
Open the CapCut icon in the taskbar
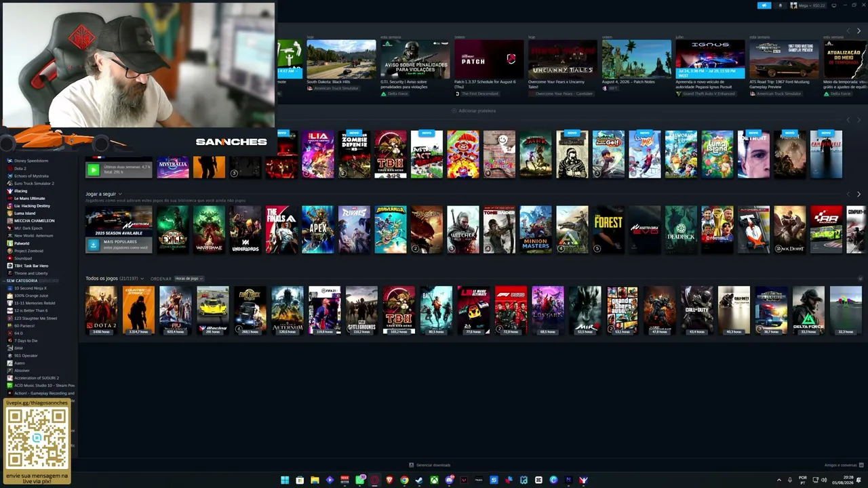[538, 480]
